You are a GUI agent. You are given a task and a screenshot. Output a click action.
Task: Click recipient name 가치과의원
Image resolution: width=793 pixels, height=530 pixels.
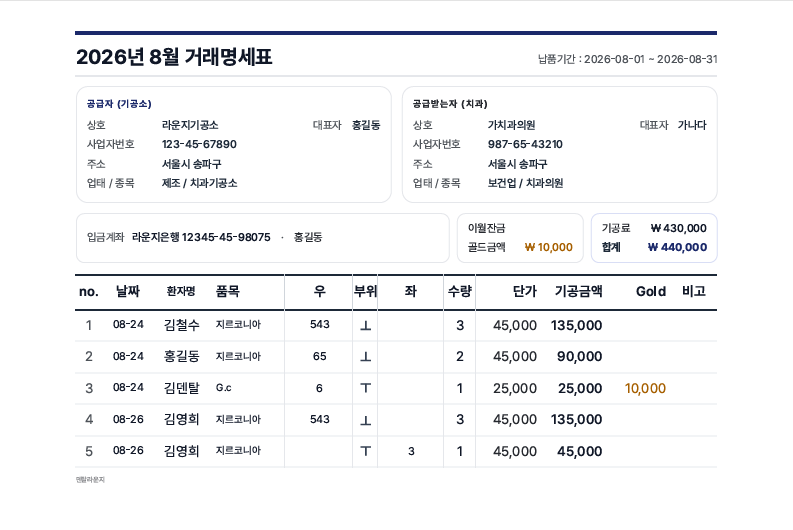click(511, 125)
